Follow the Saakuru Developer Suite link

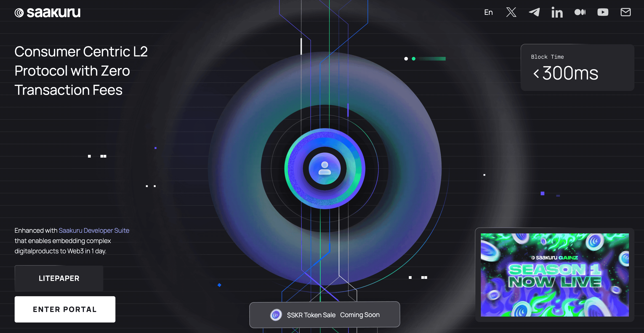[x=94, y=230]
